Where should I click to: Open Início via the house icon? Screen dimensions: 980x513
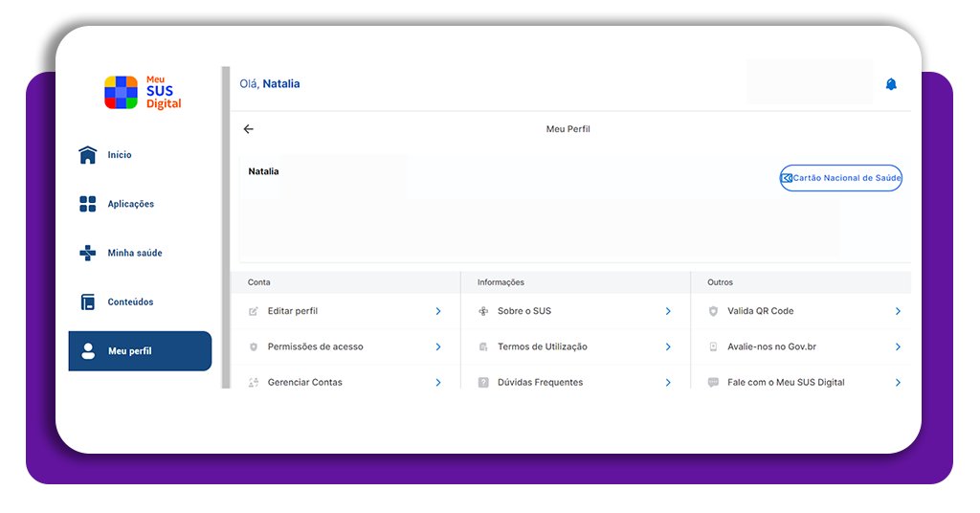87,154
